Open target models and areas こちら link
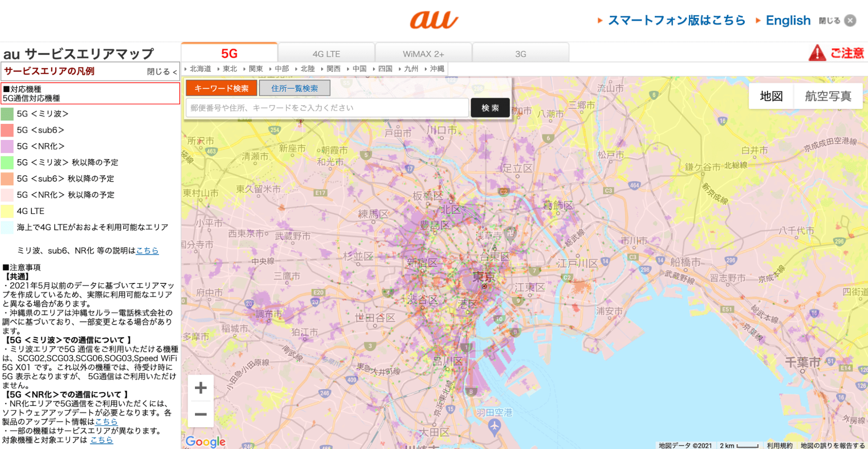Screen dimensions: 868x449 point(102,440)
